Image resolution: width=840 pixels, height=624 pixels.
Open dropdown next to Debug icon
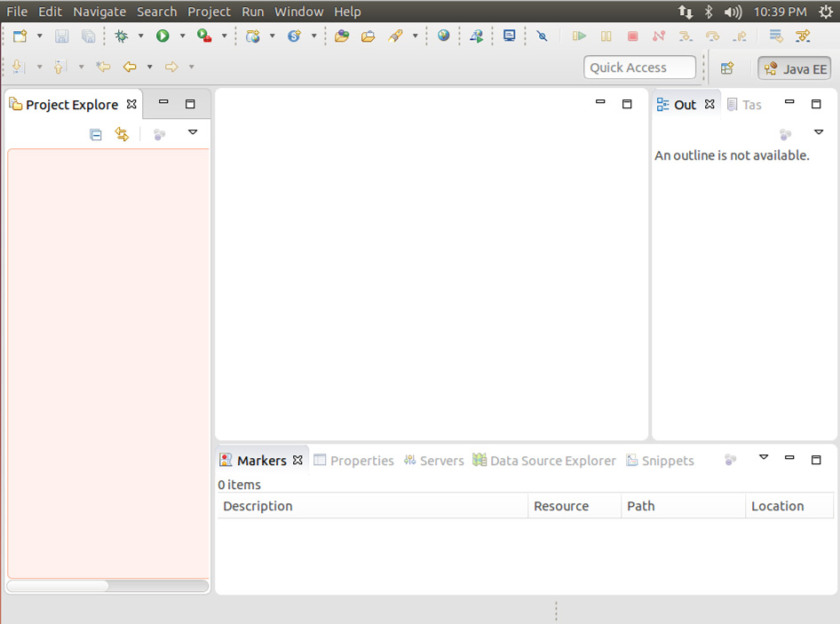pyautogui.click(x=141, y=36)
